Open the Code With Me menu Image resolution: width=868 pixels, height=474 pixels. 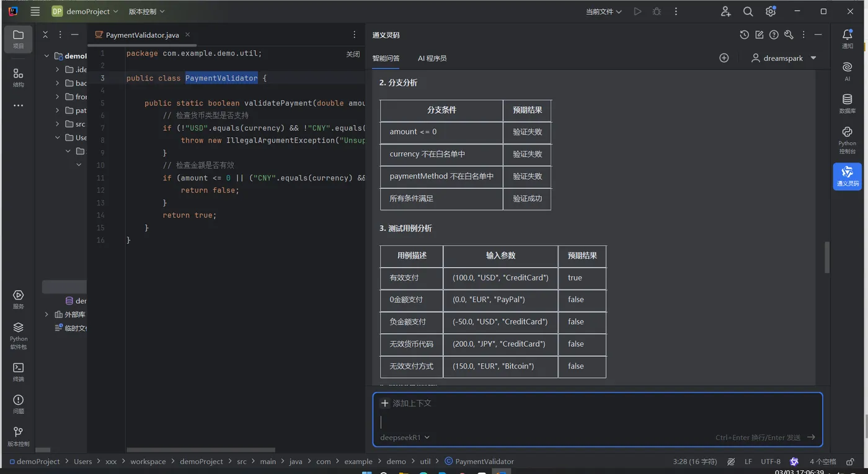tap(726, 11)
